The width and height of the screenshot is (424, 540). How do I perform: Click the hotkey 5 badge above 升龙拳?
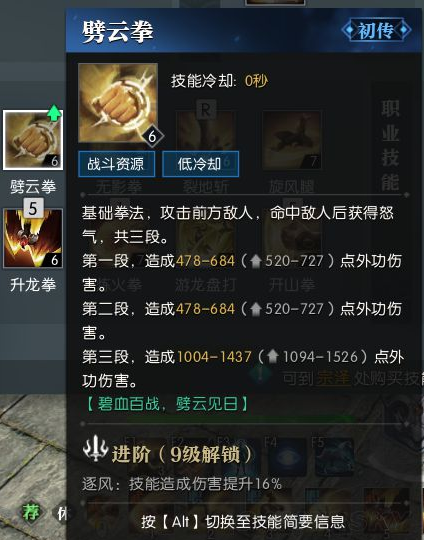point(33,208)
